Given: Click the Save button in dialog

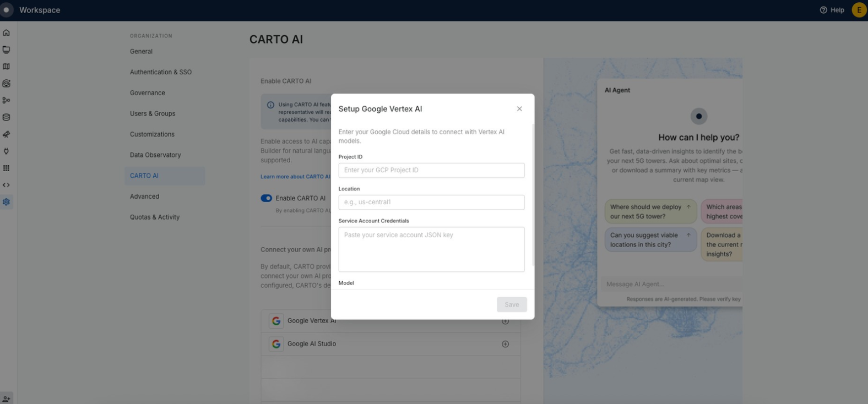Looking at the screenshot, I should (512, 304).
